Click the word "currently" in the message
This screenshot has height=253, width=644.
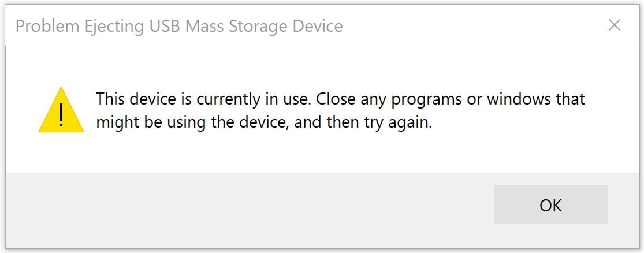point(228,100)
